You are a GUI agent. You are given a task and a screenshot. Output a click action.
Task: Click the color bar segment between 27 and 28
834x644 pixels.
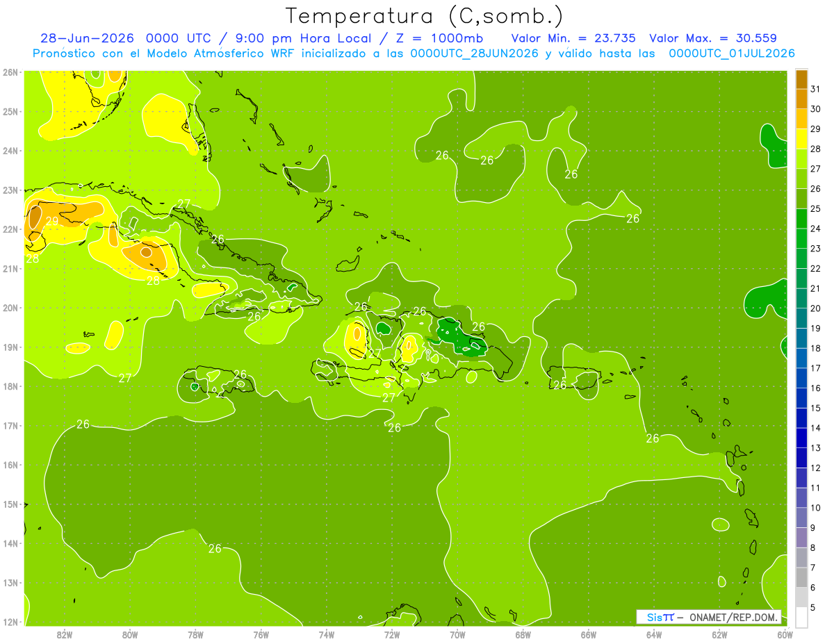[801, 159]
